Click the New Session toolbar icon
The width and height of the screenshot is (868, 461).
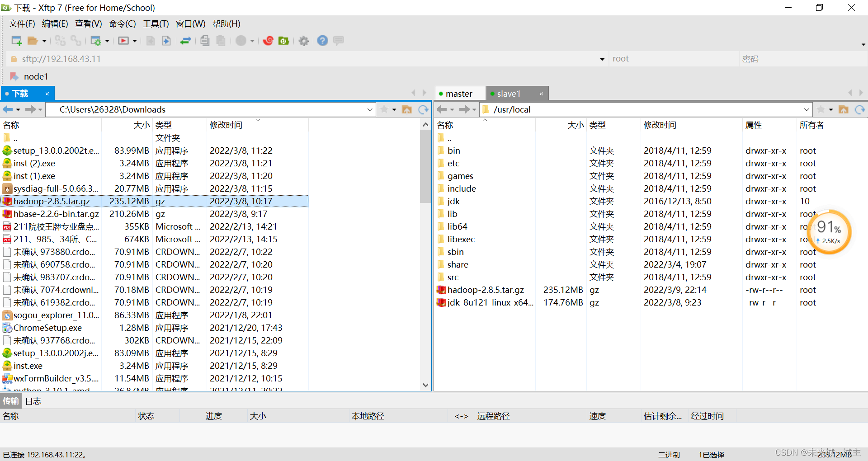(17, 41)
